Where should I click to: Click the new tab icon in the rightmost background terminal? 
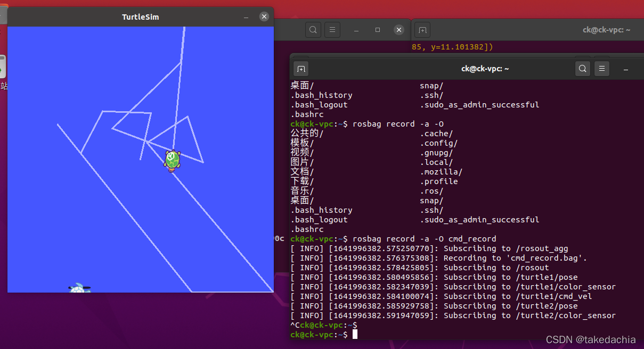point(422,30)
